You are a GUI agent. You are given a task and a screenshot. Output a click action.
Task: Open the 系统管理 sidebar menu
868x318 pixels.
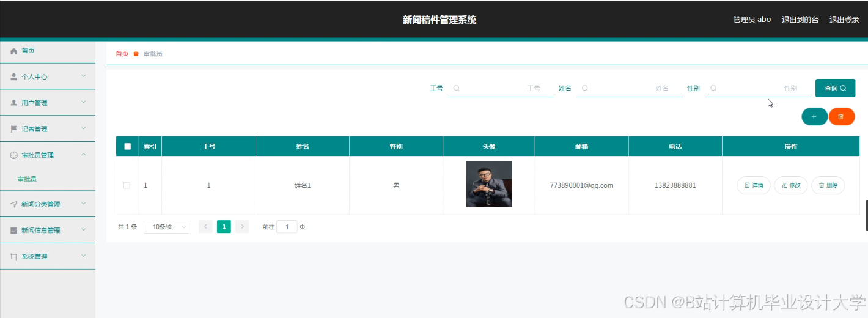(48, 257)
